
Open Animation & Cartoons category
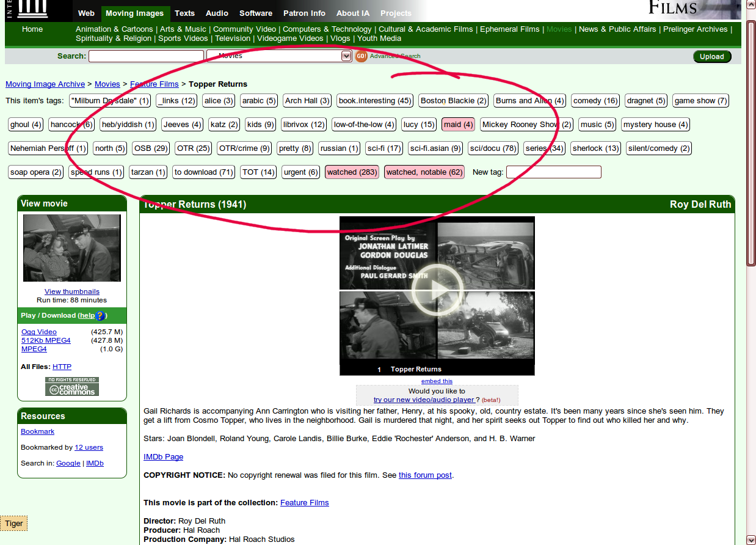pyautogui.click(x=114, y=29)
